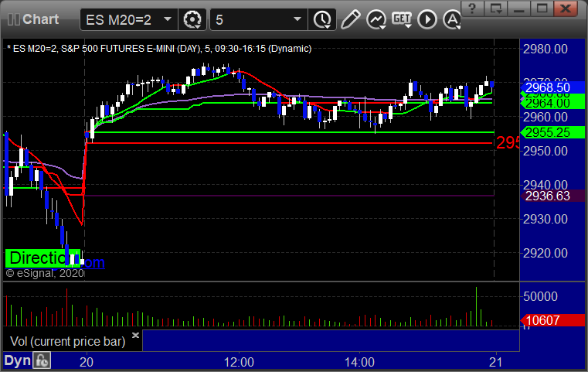Viewport: 588px width, 372px height.
Task: Click the chart title ES M20=2 S&P 500 FUTURES
Action: tap(159, 49)
